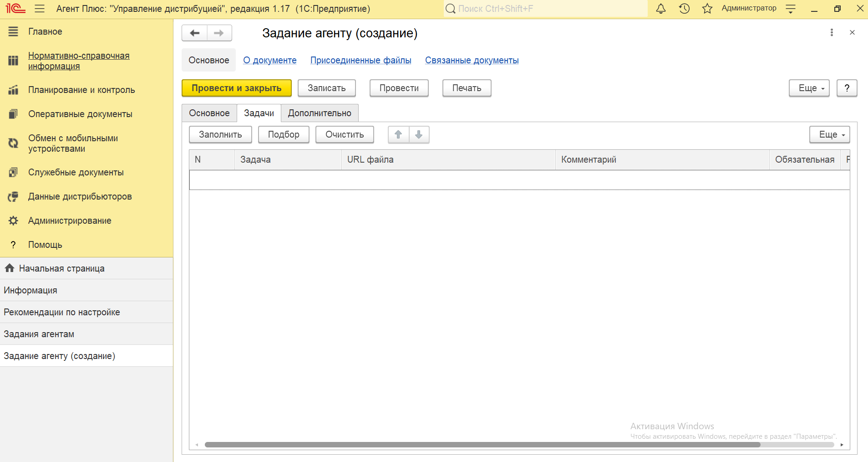Move task row down with arrow icon
This screenshot has height=462, width=868.
419,134
